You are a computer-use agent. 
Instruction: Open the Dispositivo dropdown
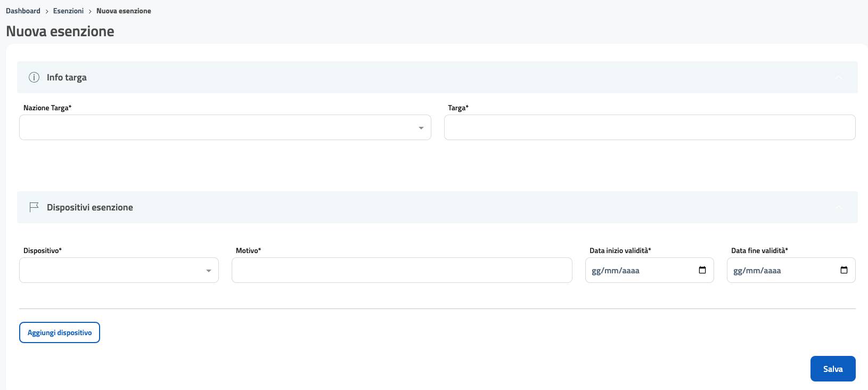tap(119, 270)
